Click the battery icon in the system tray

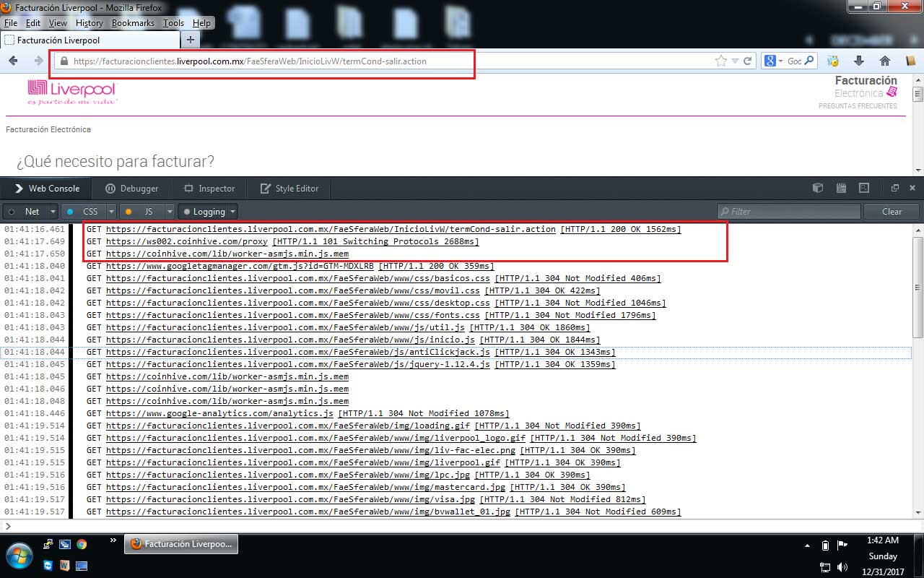pyautogui.click(x=825, y=545)
